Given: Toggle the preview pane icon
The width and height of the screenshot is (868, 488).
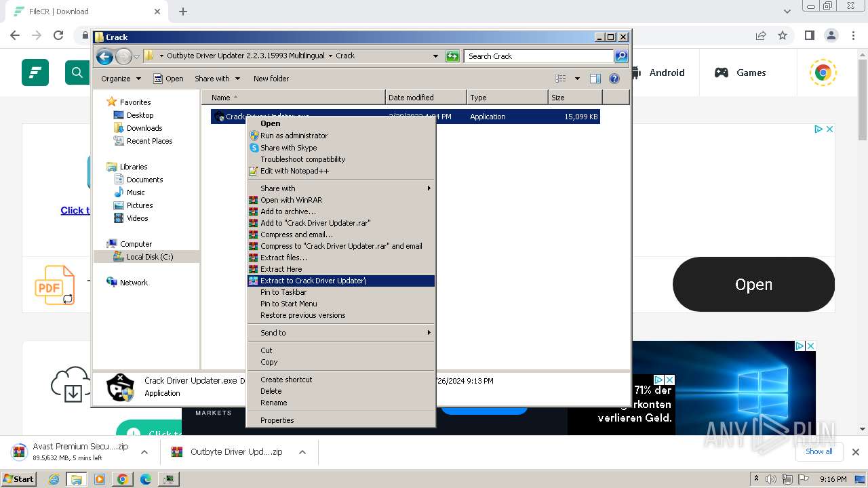Looking at the screenshot, I should (x=595, y=79).
